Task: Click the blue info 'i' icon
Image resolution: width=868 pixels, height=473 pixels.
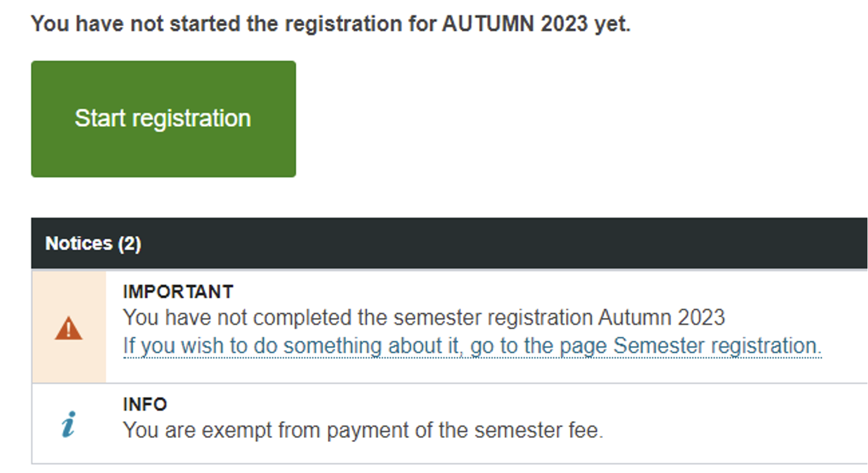Action: (68, 425)
